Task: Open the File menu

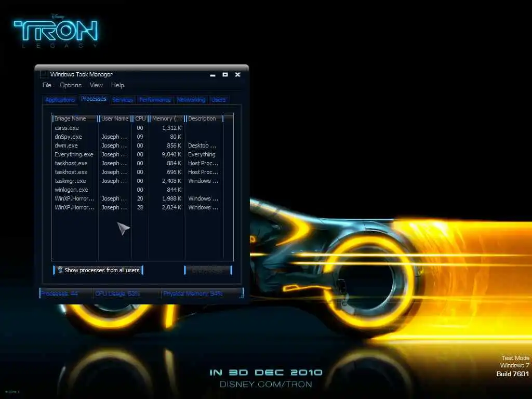Action: 47,85
